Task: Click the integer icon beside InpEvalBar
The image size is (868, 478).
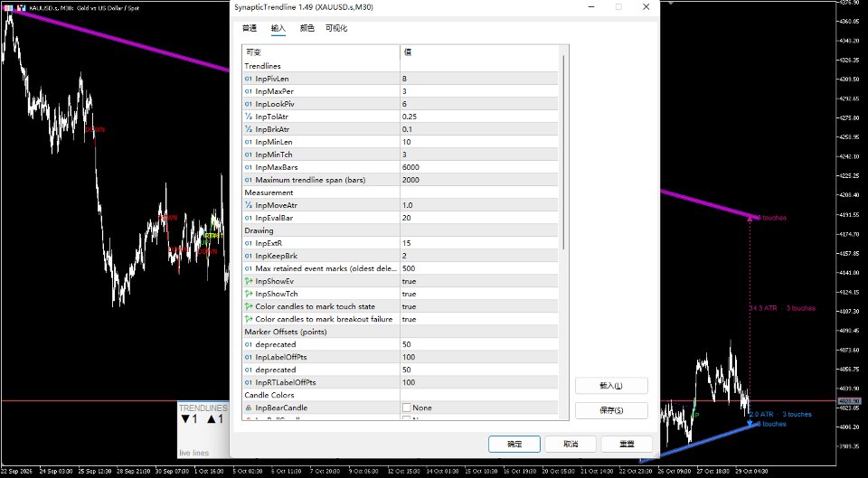Action: click(x=248, y=218)
